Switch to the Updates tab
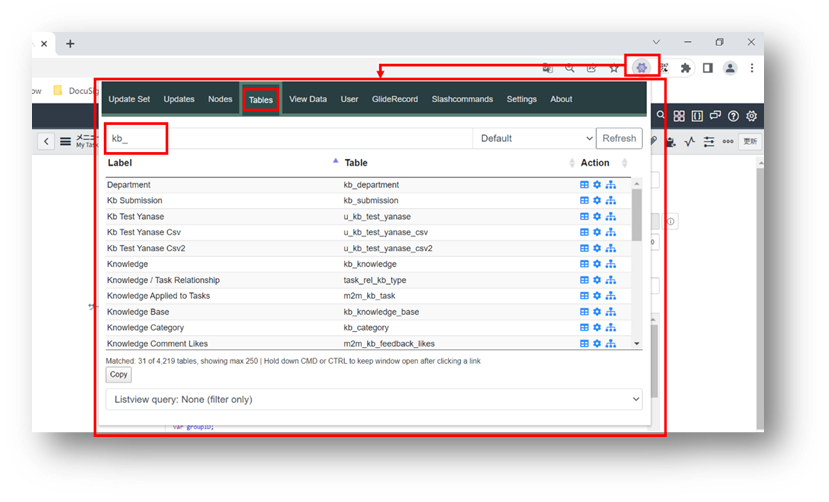This screenshot has height=502, width=829. [x=179, y=99]
